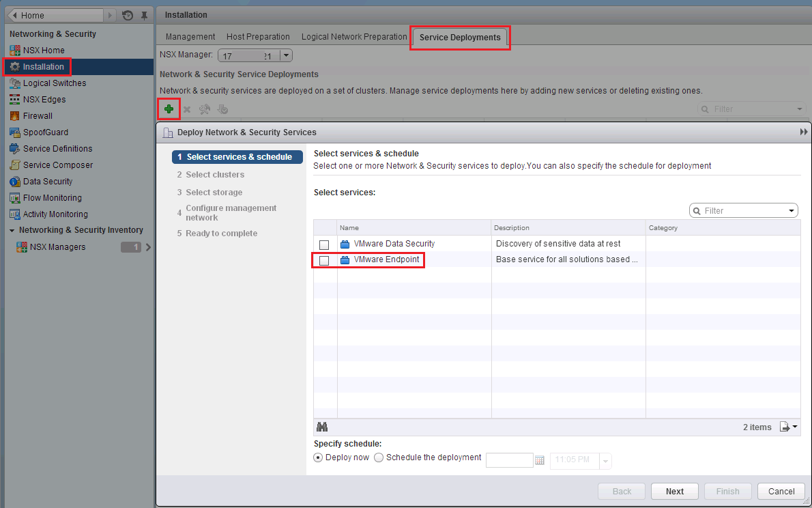Pin the navigator with pin icon
The width and height of the screenshot is (812, 508).
point(145,16)
